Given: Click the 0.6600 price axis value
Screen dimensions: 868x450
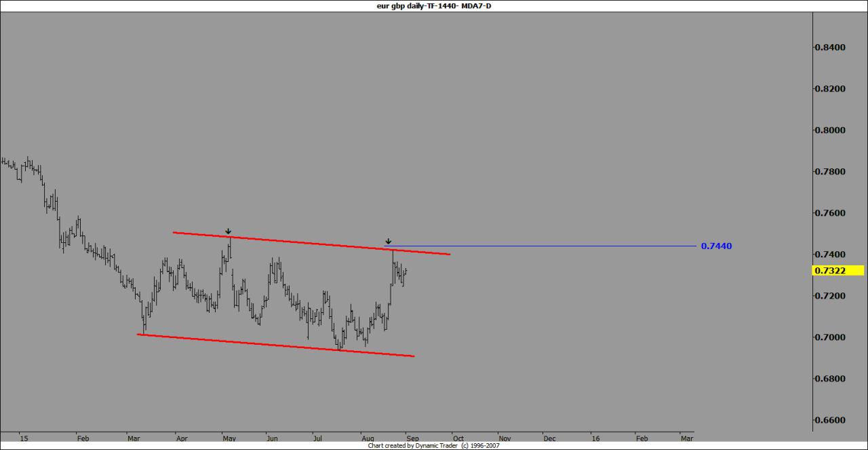Looking at the screenshot, I should click(x=830, y=420).
